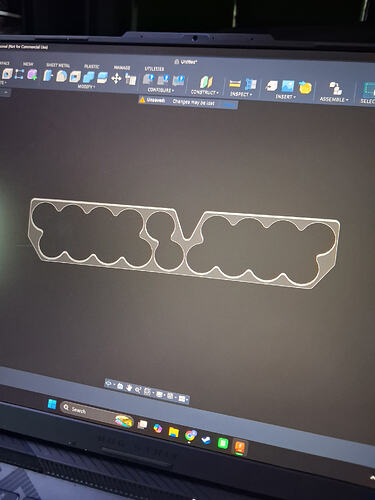The width and height of the screenshot is (375, 500).
Task: Expand the Configure dropdown menu
Action: pyautogui.click(x=161, y=90)
